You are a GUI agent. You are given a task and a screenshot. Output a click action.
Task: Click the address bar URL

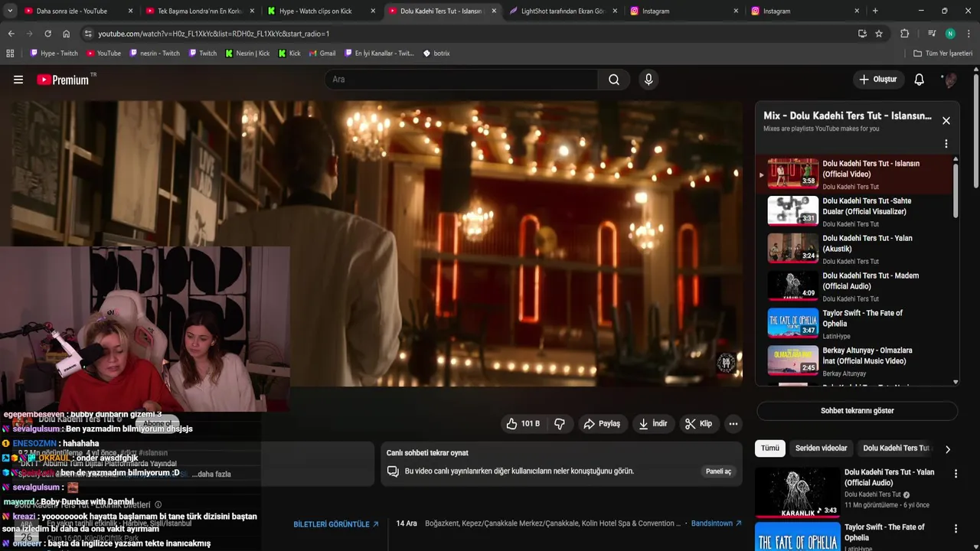pyautogui.click(x=214, y=34)
